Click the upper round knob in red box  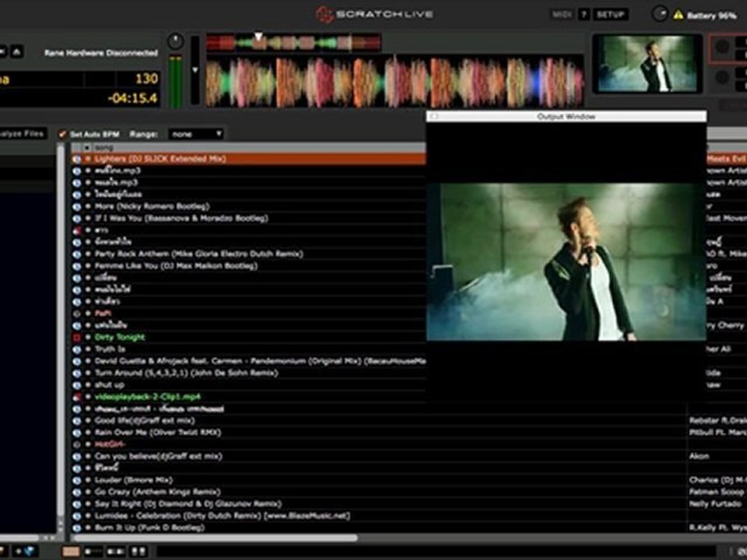pyautogui.click(x=722, y=47)
